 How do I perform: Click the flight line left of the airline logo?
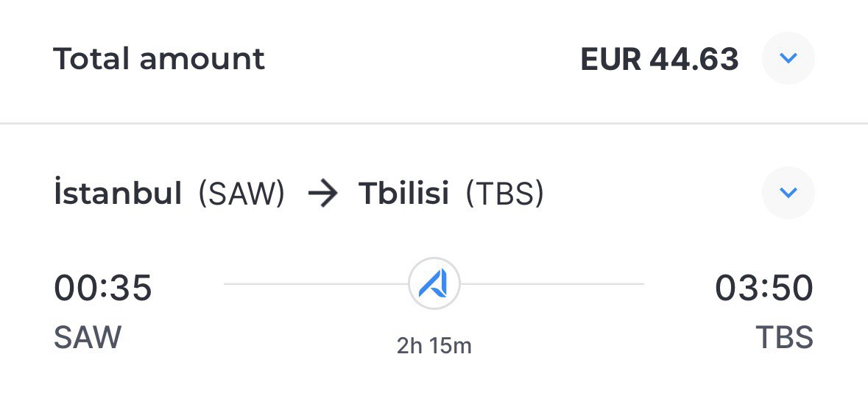tap(316, 284)
